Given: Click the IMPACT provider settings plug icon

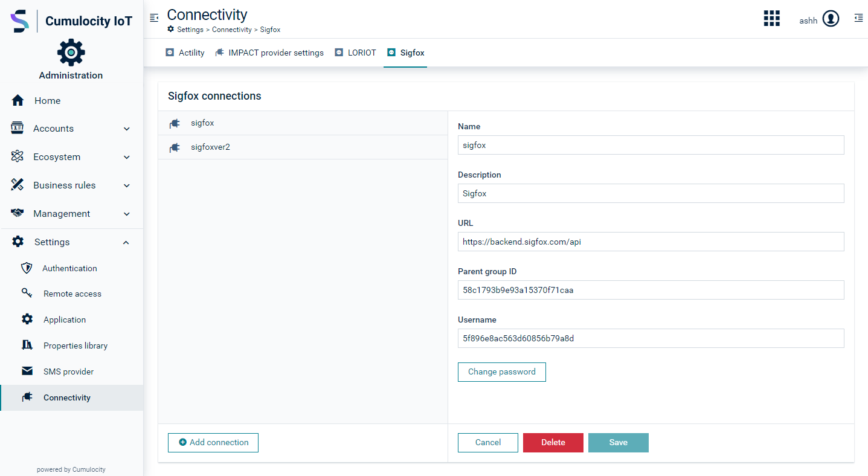Looking at the screenshot, I should point(219,53).
